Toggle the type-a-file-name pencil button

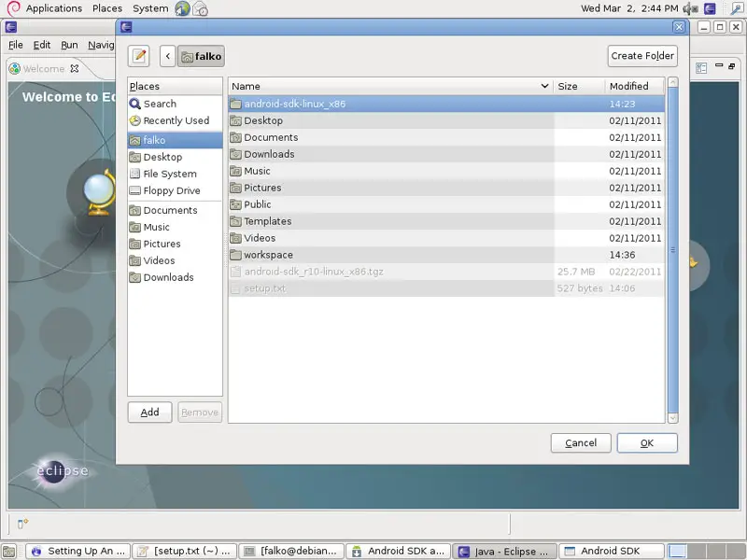point(138,56)
